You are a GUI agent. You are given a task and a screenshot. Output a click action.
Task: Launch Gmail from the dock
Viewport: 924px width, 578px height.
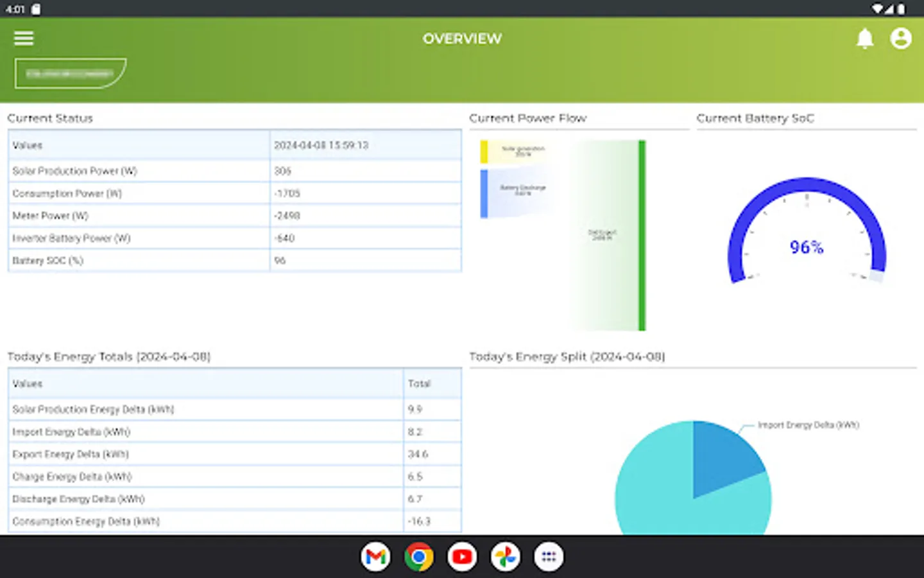click(375, 556)
